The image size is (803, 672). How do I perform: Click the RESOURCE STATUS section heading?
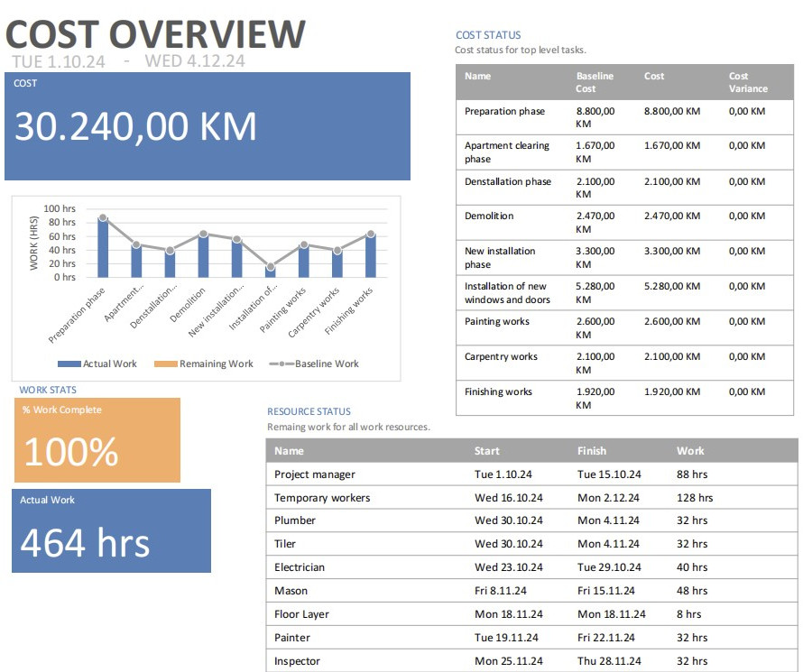pyautogui.click(x=313, y=411)
